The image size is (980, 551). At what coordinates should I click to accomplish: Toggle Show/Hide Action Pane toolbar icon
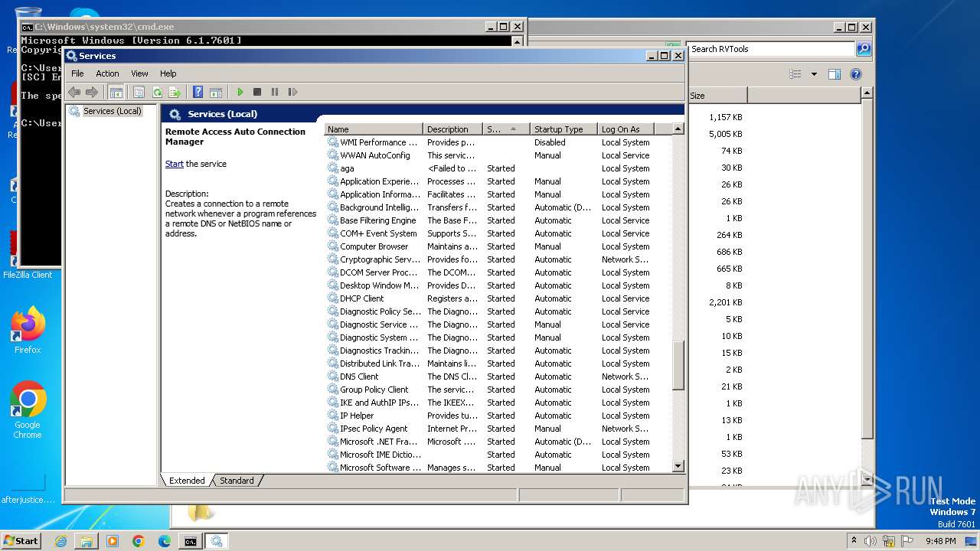[x=216, y=92]
